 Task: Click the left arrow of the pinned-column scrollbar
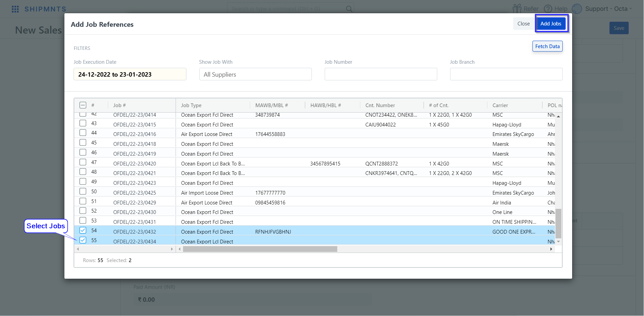tap(78, 249)
